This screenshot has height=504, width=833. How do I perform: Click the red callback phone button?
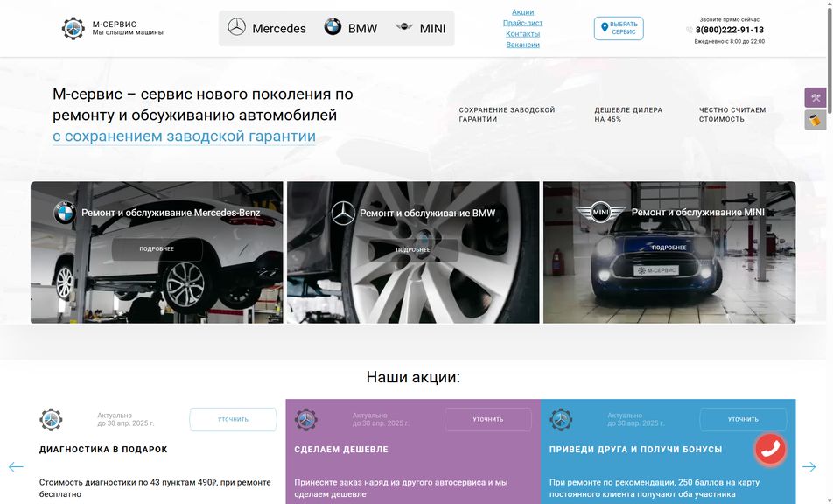(770, 449)
